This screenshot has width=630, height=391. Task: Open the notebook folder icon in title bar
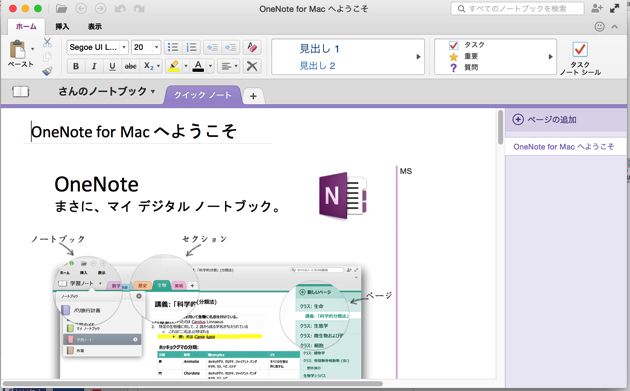[x=61, y=8]
